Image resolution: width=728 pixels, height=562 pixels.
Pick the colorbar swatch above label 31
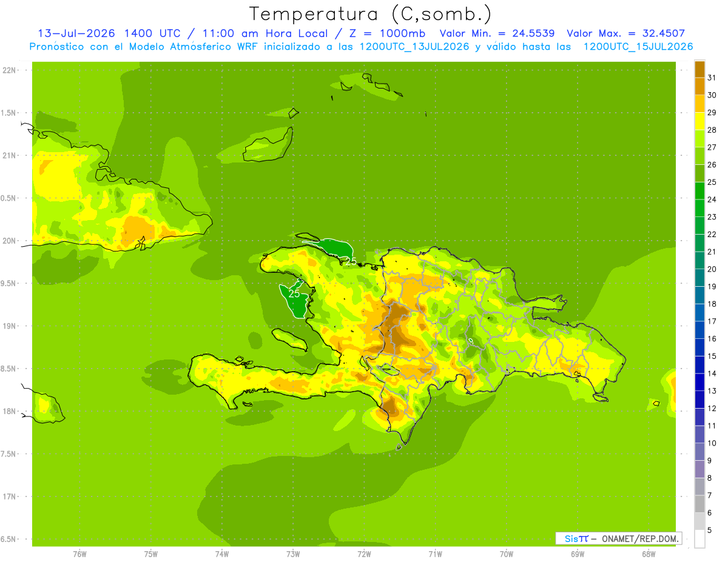tap(699, 69)
